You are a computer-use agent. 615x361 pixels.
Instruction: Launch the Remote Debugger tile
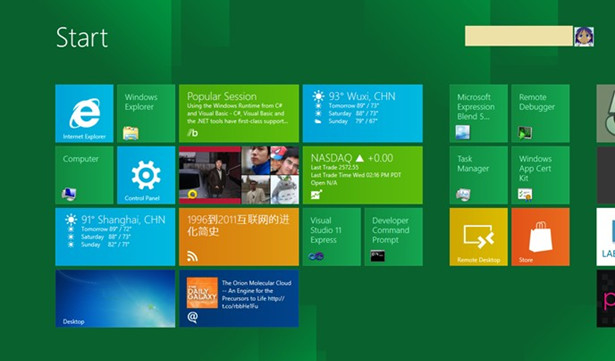(540, 113)
